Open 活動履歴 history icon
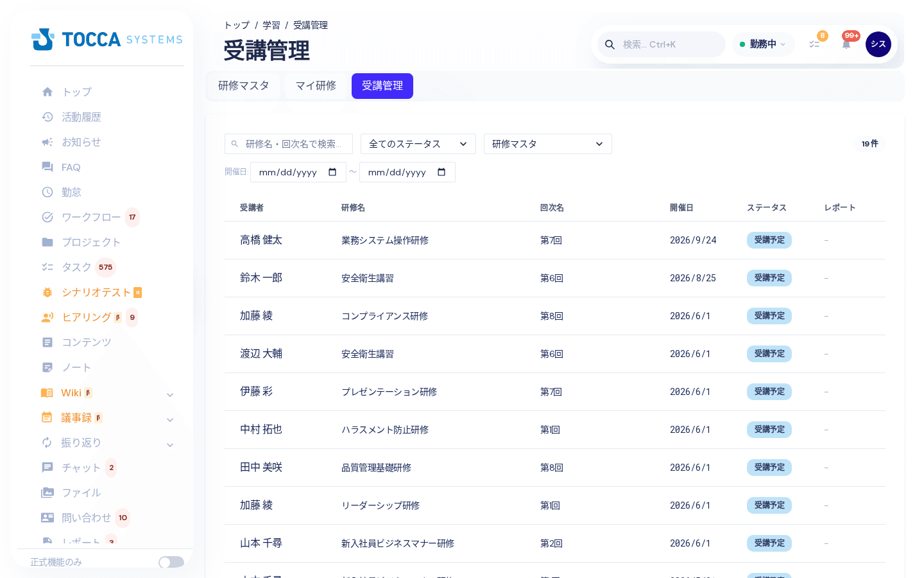The image size is (924, 578). pyautogui.click(x=47, y=117)
